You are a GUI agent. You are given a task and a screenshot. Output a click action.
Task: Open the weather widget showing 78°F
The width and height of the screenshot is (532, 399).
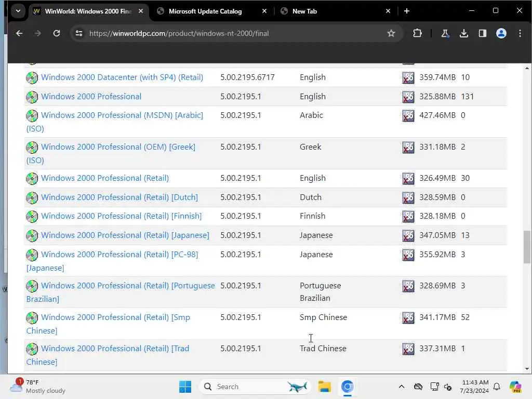coord(38,387)
